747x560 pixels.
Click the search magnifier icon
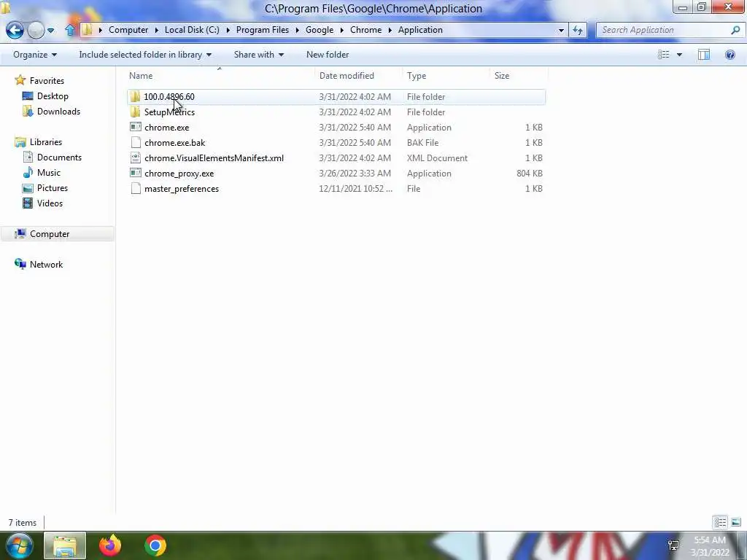(735, 30)
